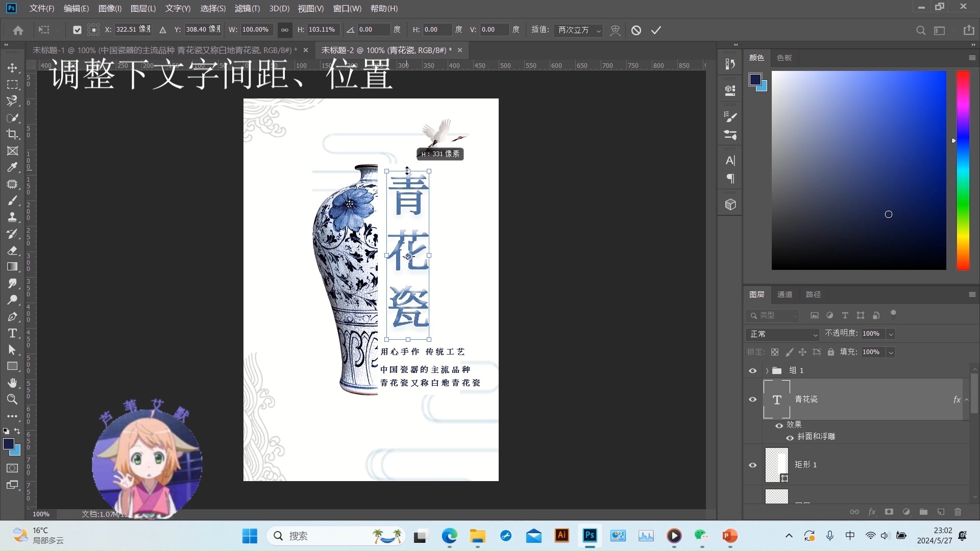Open the 滤镜(T) menu

pos(247,9)
